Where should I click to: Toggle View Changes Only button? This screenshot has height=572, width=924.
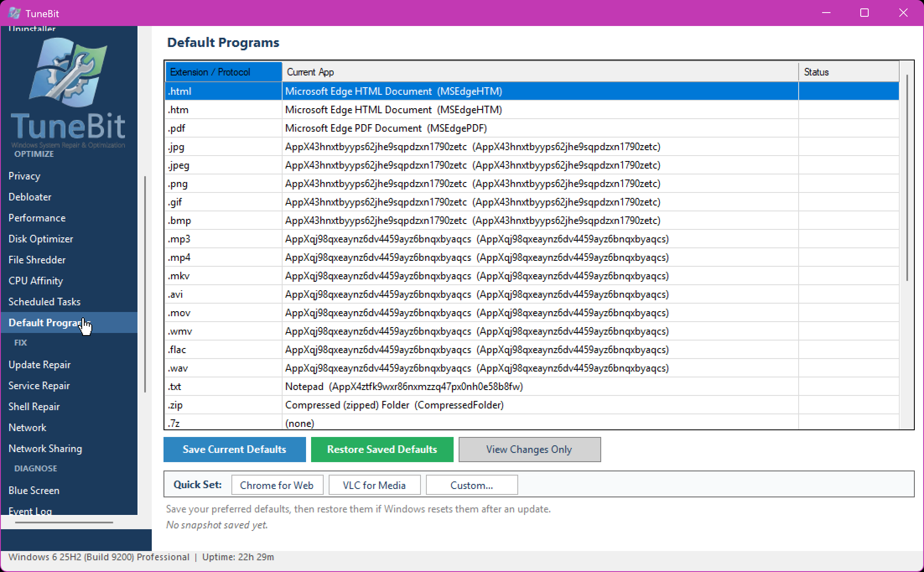point(529,450)
